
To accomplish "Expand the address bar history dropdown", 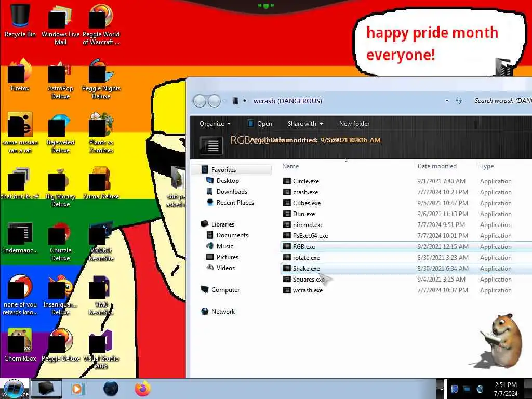I will tap(447, 101).
